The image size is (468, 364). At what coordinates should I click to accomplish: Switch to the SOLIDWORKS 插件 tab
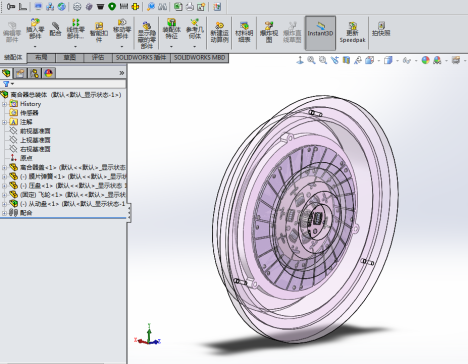tap(141, 58)
